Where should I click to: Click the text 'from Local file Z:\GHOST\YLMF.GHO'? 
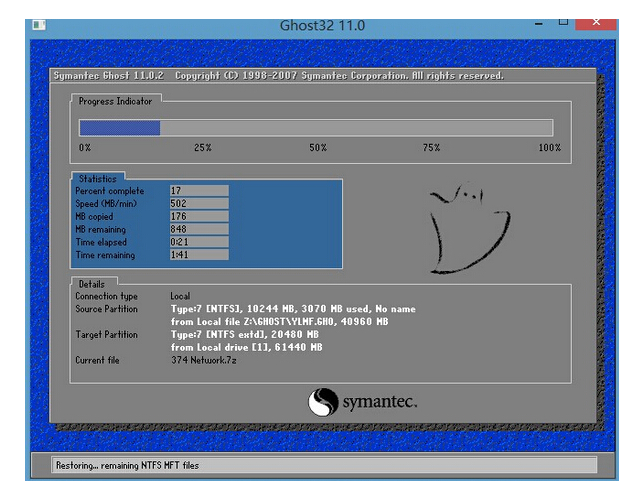252,322
